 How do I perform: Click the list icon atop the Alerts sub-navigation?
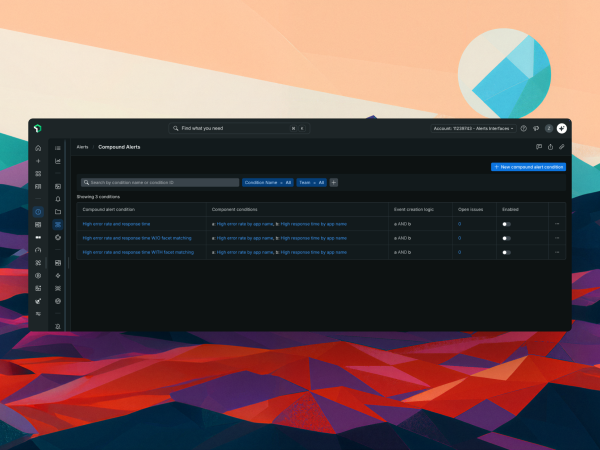[58, 148]
